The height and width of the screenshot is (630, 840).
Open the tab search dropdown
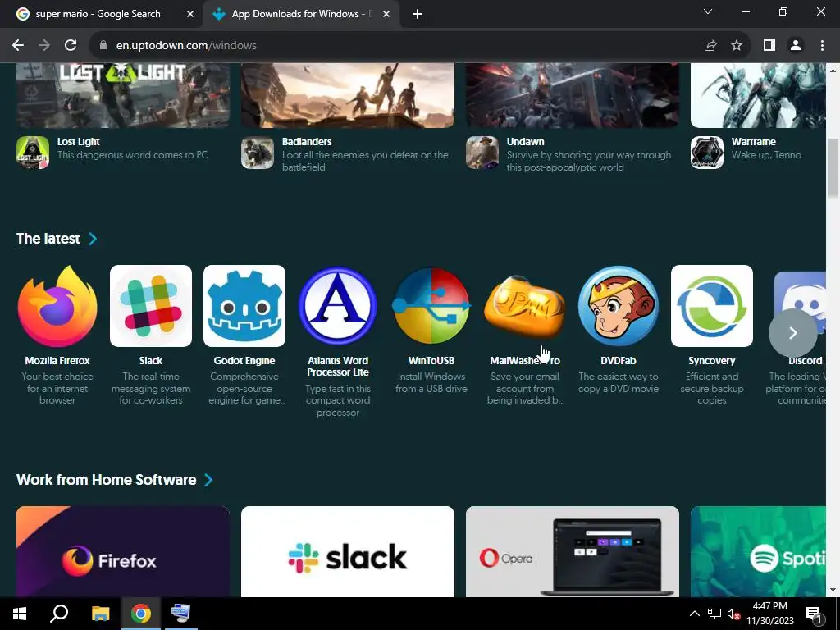708,11
